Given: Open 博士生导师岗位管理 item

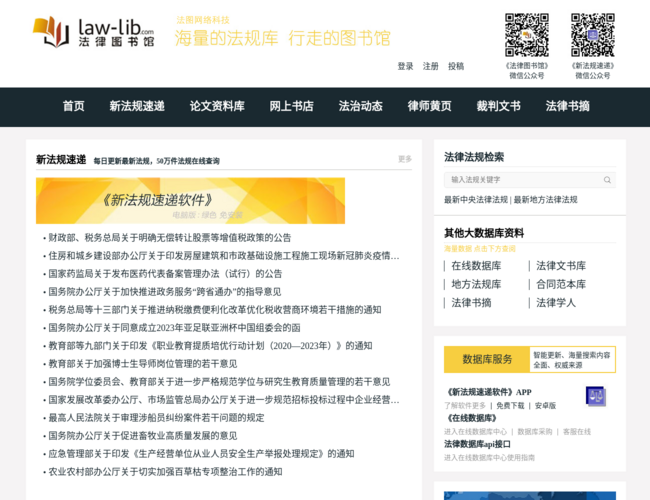Looking at the screenshot, I should tap(143, 364).
